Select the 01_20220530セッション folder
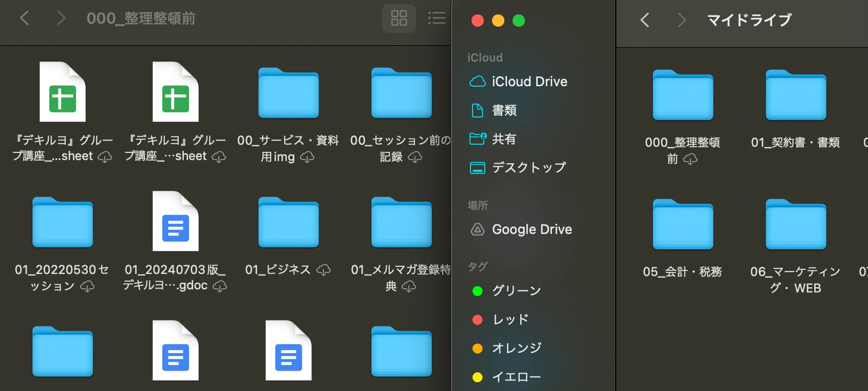 point(63,222)
